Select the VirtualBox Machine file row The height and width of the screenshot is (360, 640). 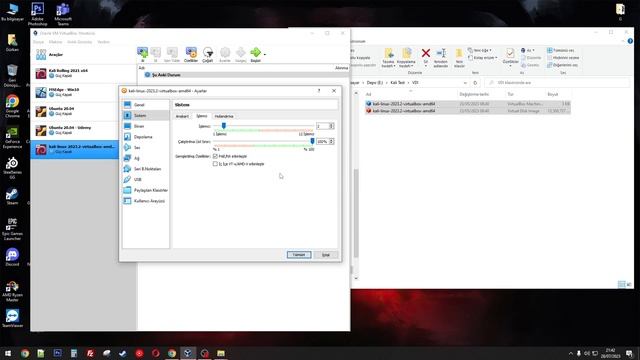[x=468, y=104]
